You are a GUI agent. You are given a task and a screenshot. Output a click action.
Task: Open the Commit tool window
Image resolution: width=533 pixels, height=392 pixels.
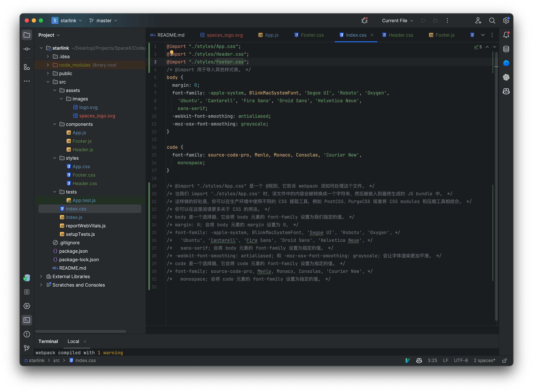tap(27, 49)
